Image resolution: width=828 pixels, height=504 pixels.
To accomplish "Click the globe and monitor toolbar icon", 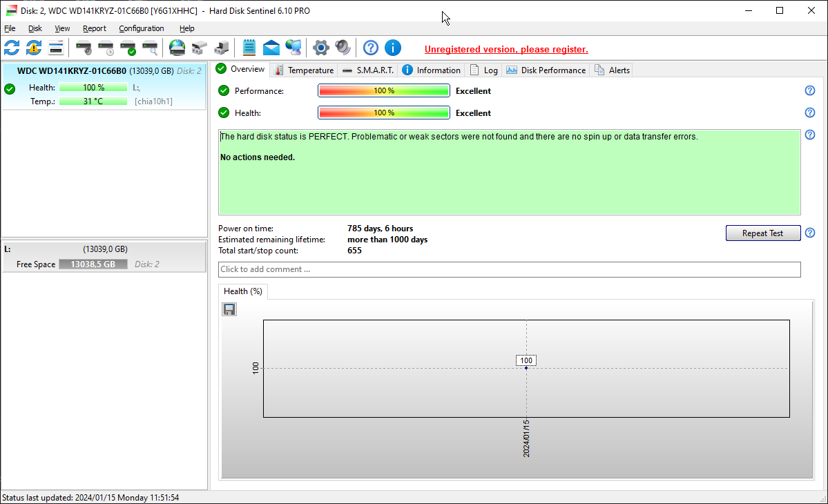I will (293, 48).
